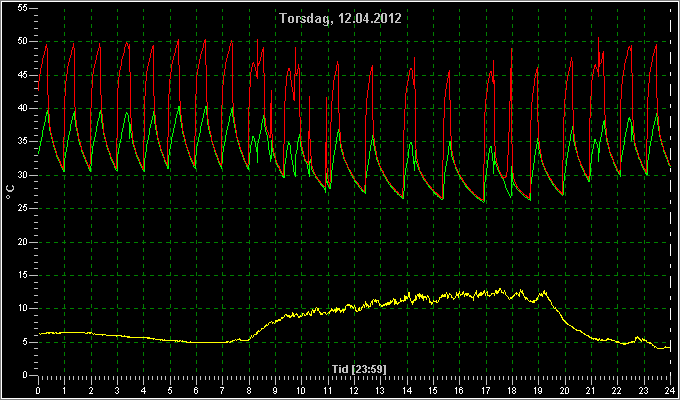The height and width of the screenshot is (400, 680).
Task: Click the 55 value on temperature axis
Action: click(23, 8)
